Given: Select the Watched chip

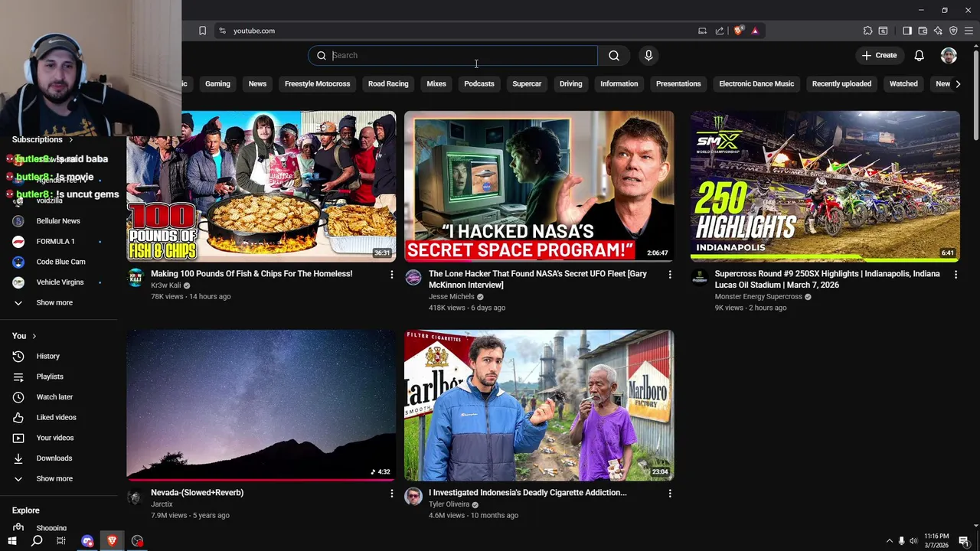Looking at the screenshot, I should click(x=903, y=83).
